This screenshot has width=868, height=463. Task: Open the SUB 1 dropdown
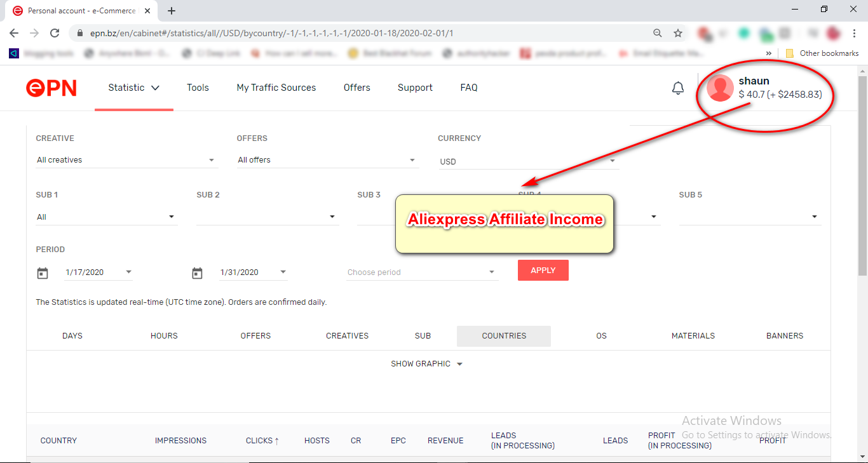coord(106,217)
